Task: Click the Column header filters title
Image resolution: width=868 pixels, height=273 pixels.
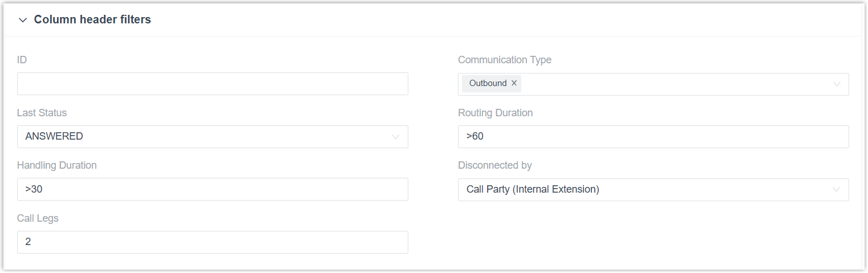Action: click(92, 19)
